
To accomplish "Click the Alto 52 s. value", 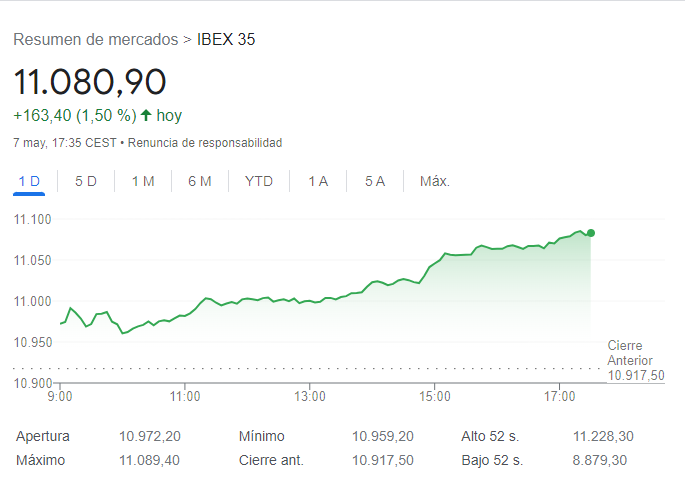I will (x=603, y=436).
